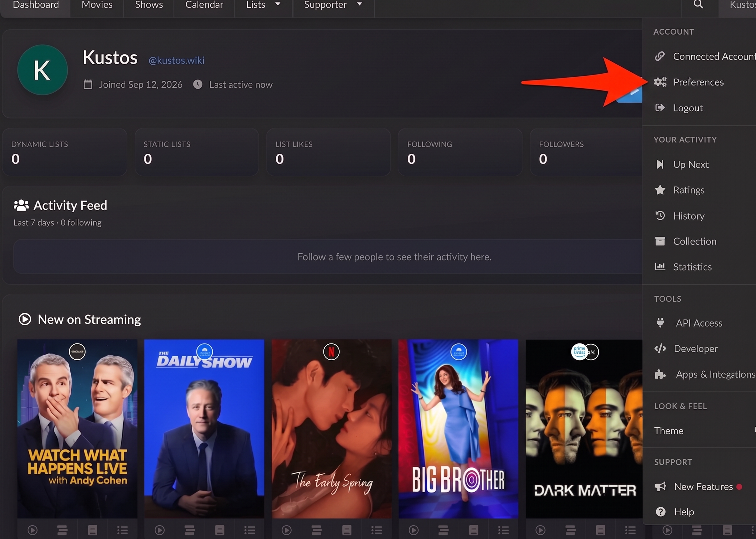Screen dimensions: 756x539
Task: Choose Logout from account menu
Action: pos(679,108)
